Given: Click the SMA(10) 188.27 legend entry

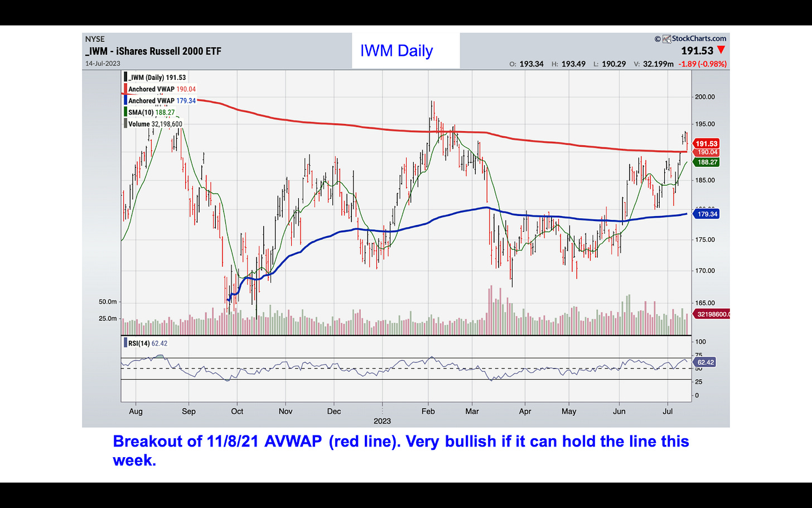Looking at the screenshot, I should click(151, 113).
